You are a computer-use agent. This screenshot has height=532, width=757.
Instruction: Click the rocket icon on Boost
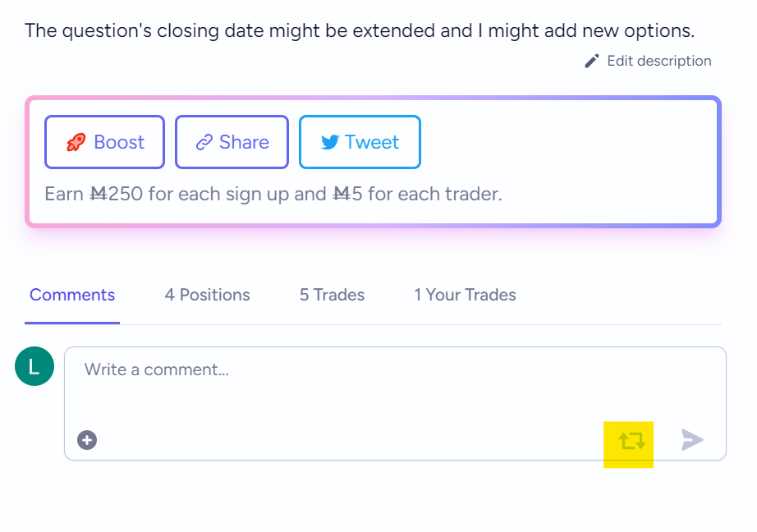coord(76,142)
